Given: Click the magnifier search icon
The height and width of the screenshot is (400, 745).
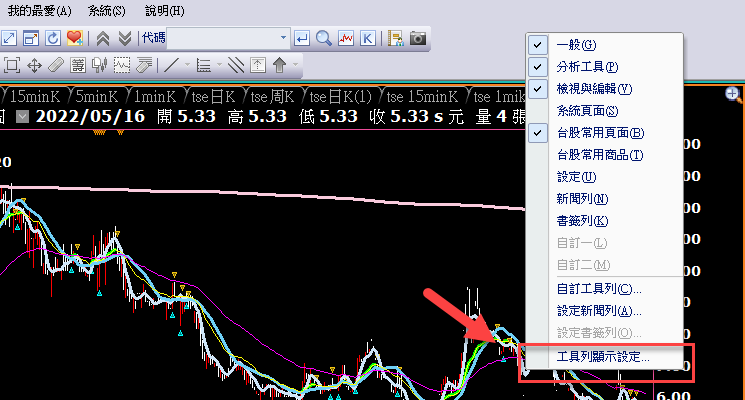Looking at the screenshot, I should (x=324, y=38).
